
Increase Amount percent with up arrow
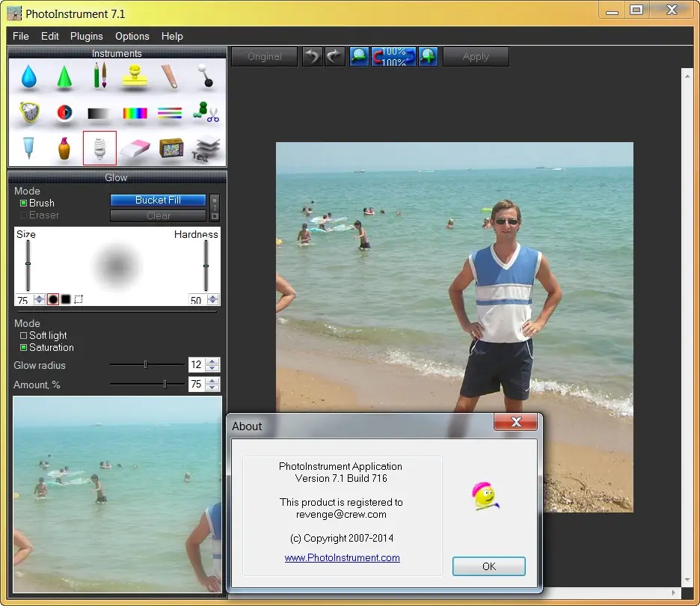[212, 381]
